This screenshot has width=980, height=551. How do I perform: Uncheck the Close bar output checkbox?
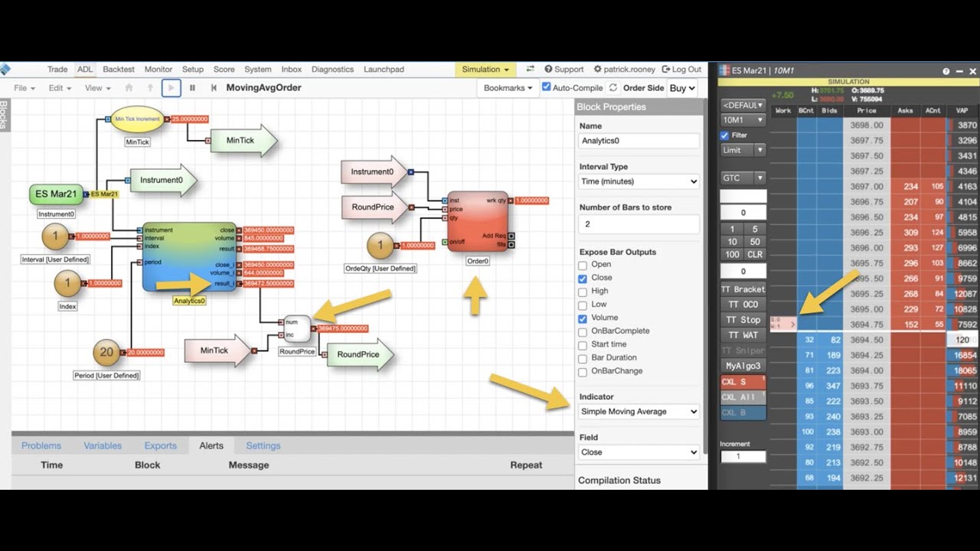583,279
